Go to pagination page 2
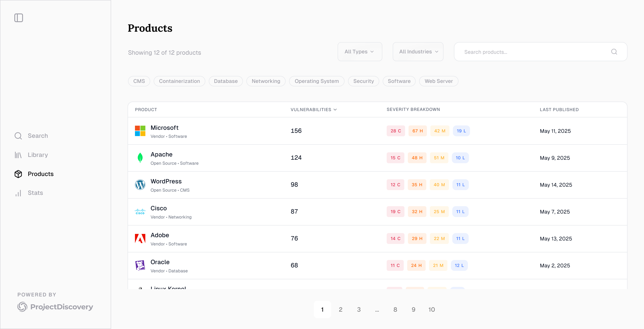Image resolution: width=644 pixels, height=329 pixels. point(340,309)
